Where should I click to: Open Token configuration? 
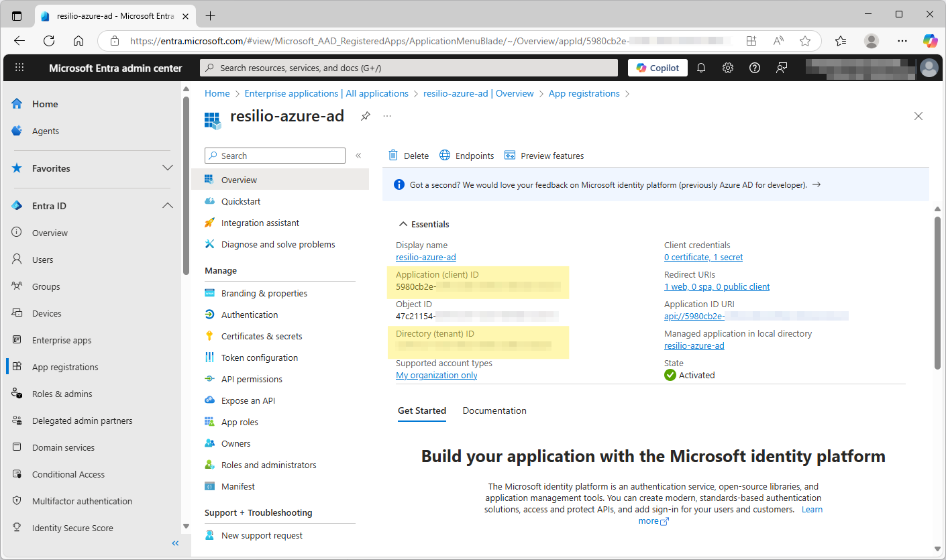260,357
